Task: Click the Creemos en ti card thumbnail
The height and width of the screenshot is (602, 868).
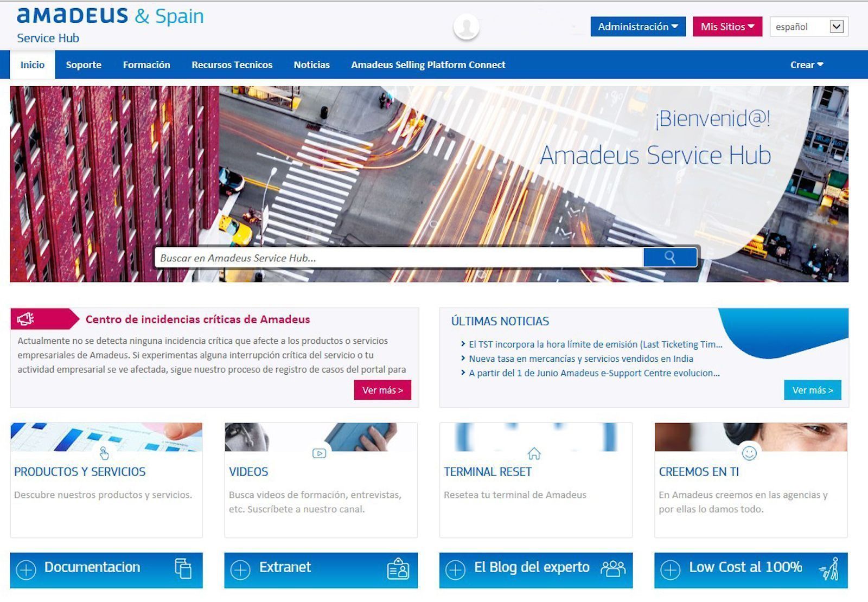Action: (x=751, y=437)
